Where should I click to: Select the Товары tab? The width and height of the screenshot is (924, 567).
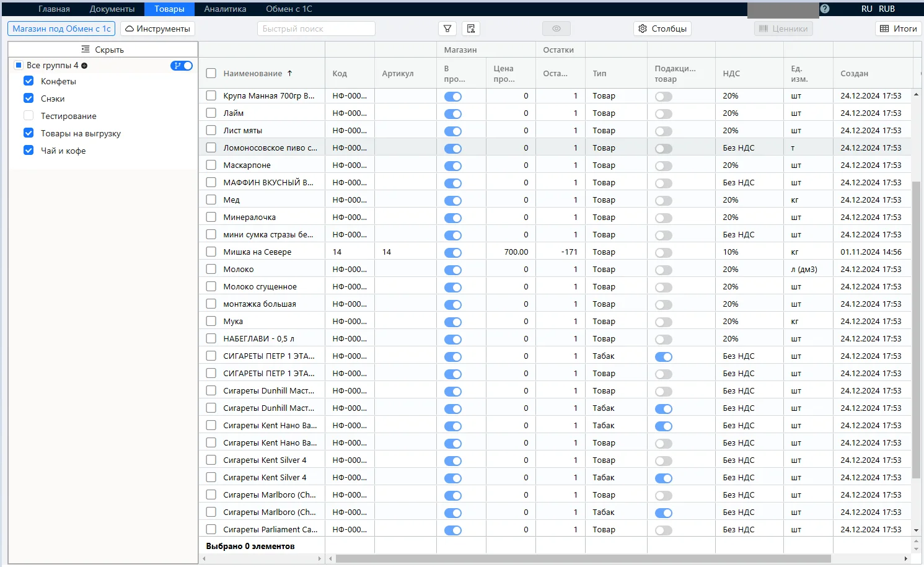click(169, 9)
